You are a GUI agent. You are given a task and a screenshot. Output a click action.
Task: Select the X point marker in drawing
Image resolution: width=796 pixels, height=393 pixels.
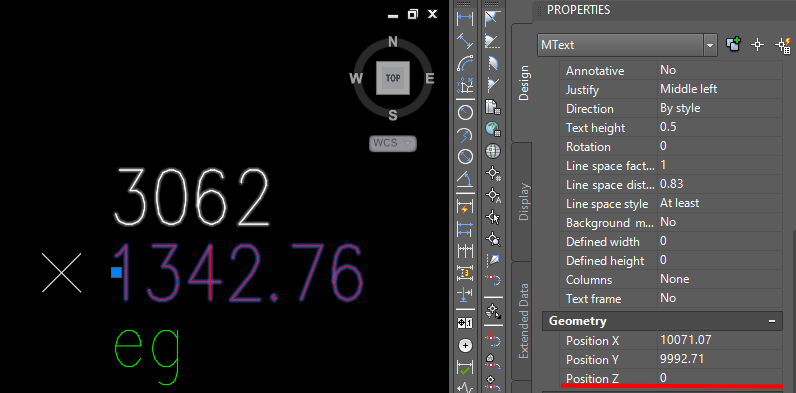click(x=61, y=273)
